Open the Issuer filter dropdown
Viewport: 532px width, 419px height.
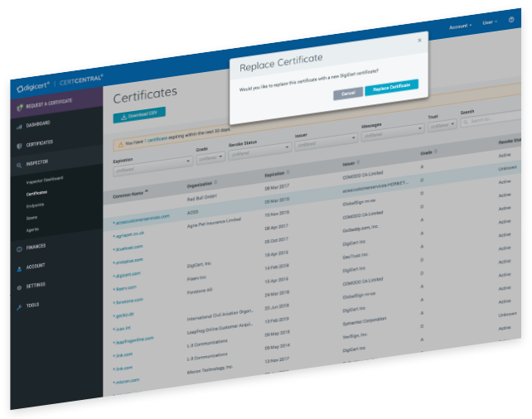point(326,142)
